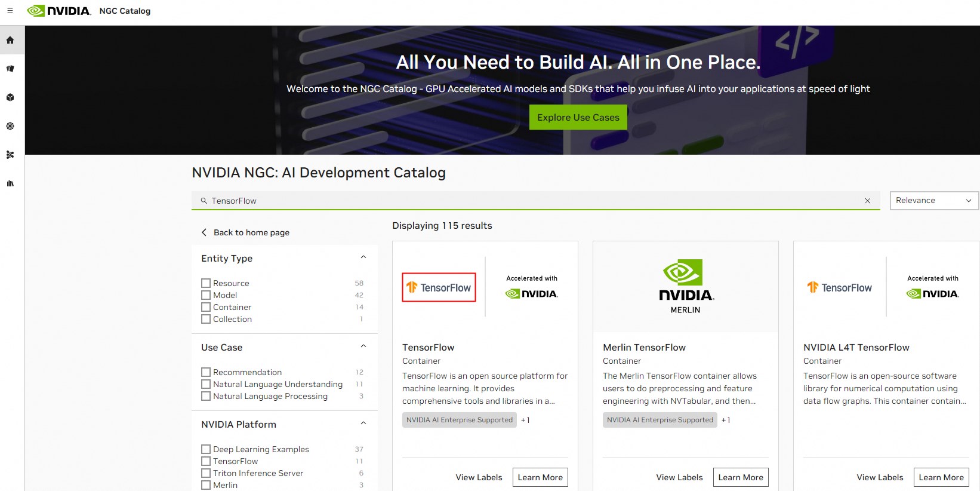The width and height of the screenshot is (980, 491).
Task: Tick the Deep Learning Examples platform
Action: [x=206, y=449]
